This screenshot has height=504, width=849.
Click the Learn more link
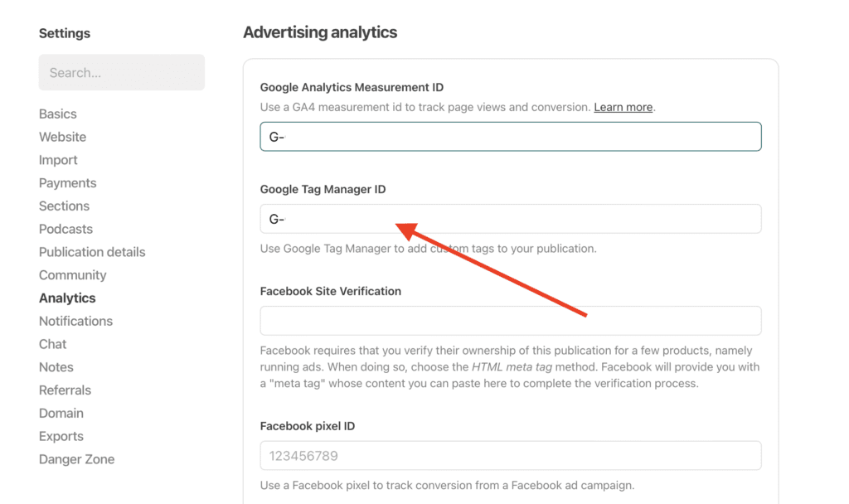(623, 107)
